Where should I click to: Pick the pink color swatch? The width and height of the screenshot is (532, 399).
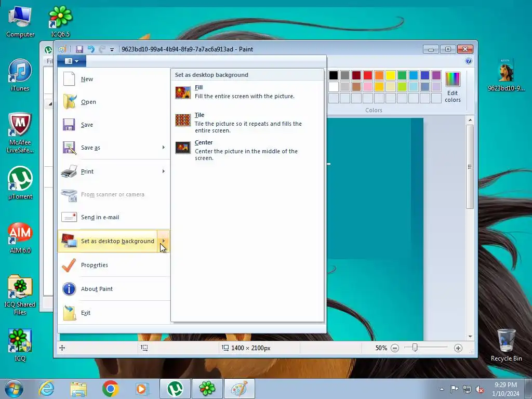click(x=368, y=87)
